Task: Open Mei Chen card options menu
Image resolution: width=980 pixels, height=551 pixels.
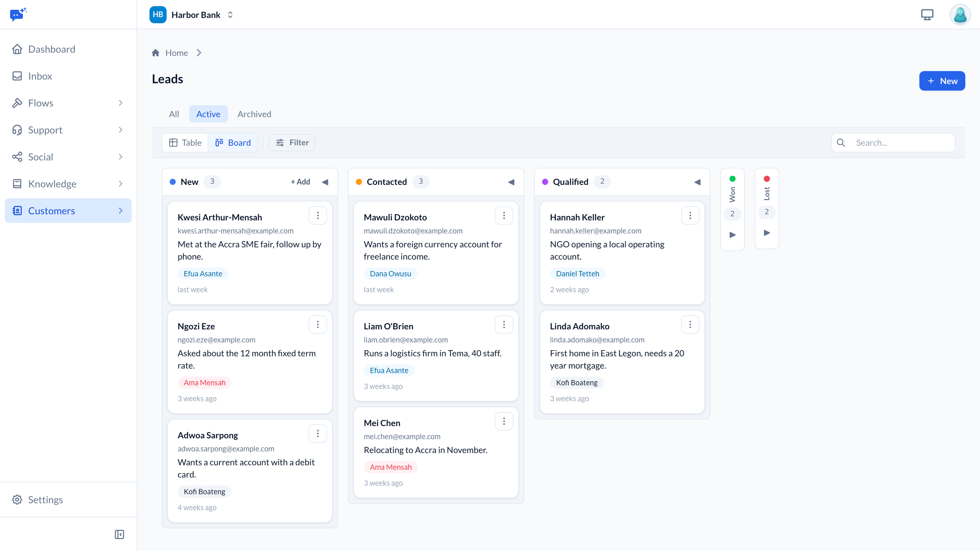Action: 504,421
